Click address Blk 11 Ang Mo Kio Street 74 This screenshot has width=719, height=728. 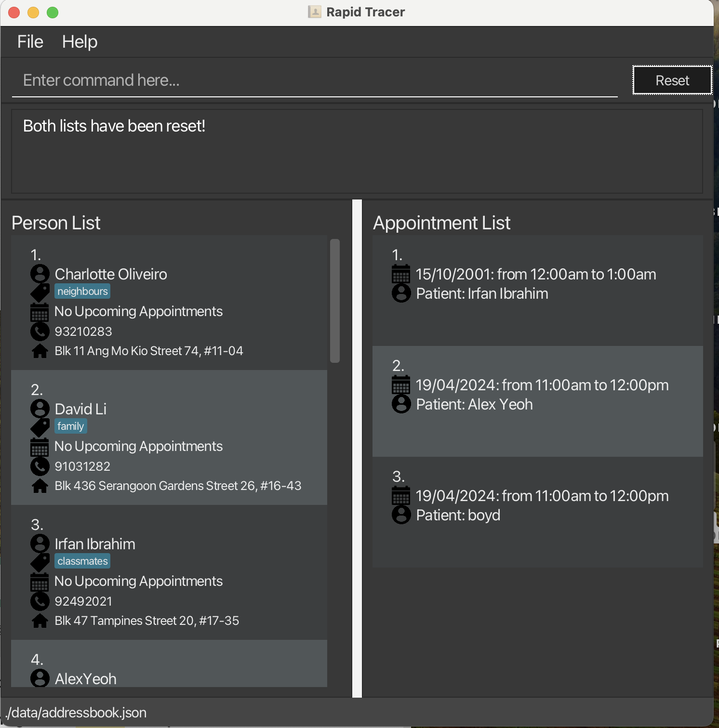click(149, 351)
